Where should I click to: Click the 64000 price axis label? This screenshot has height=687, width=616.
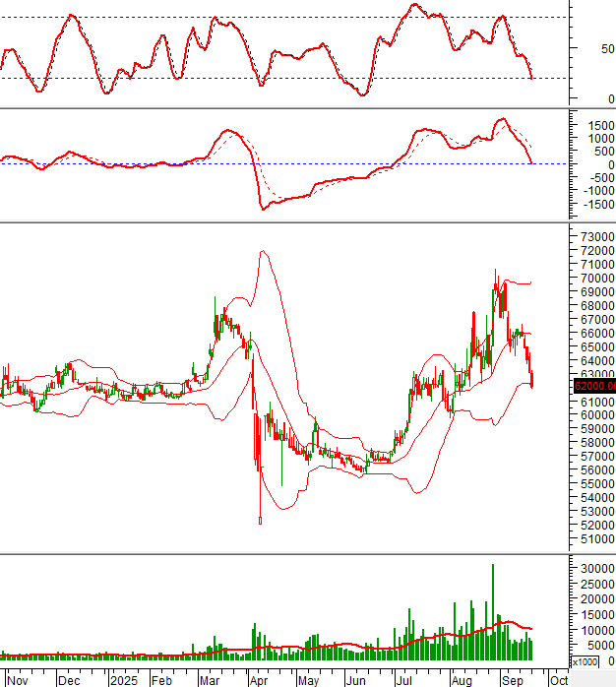(597, 360)
